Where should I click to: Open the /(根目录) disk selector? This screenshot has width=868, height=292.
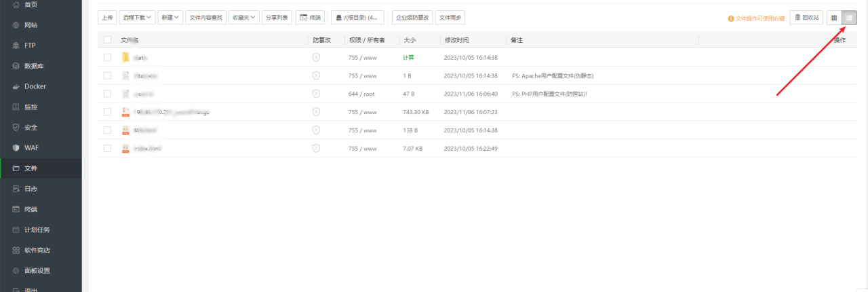[357, 18]
